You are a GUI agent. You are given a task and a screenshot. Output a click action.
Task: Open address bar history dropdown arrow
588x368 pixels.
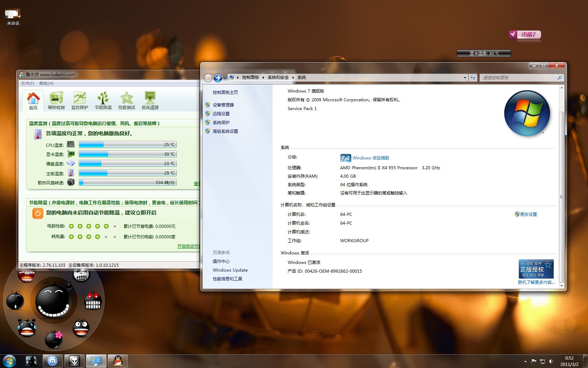point(465,78)
